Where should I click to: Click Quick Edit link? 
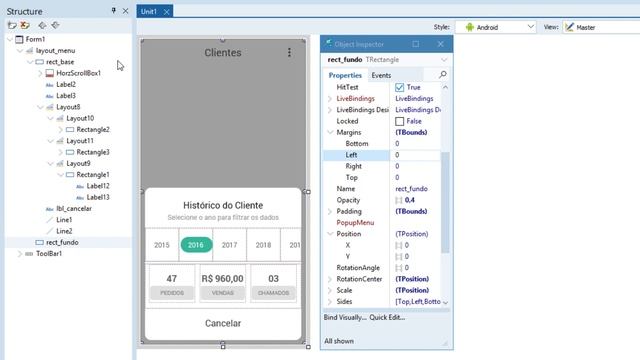(x=387, y=318)
